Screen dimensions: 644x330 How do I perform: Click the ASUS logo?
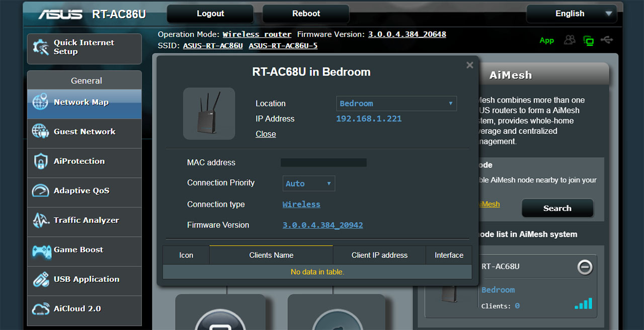point(60,14)
